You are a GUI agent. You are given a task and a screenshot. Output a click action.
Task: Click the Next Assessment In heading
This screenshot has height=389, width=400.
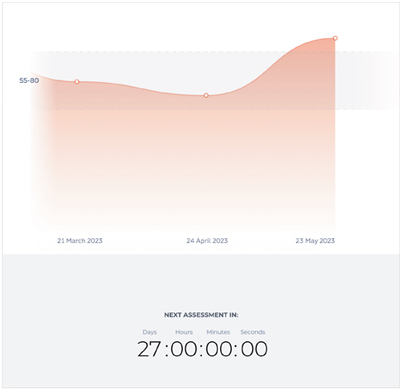201,315
